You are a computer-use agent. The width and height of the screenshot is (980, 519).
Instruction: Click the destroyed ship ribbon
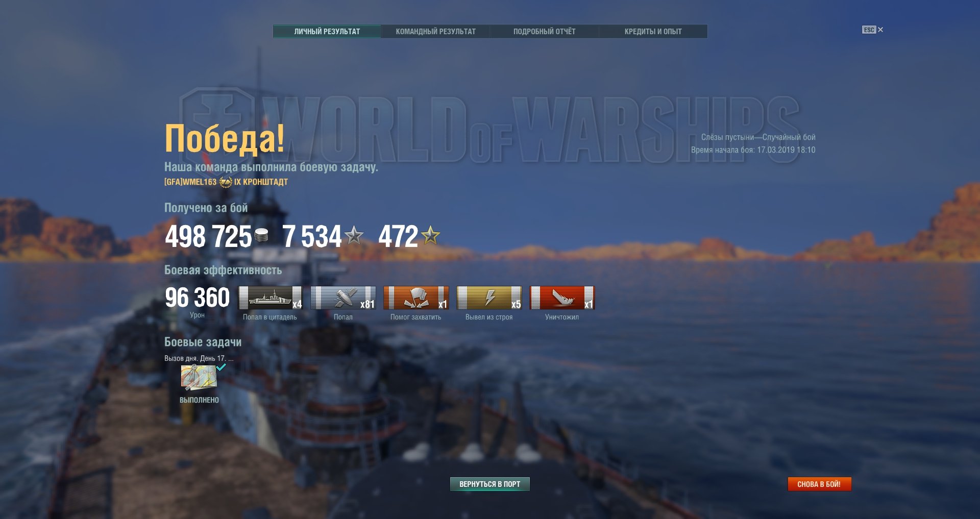[x=562, y=298]
